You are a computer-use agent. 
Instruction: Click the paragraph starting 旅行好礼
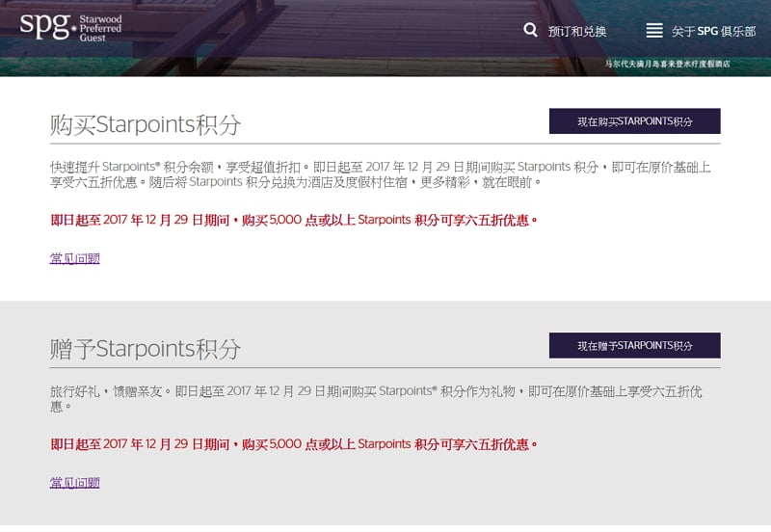[x=376, y=399]
